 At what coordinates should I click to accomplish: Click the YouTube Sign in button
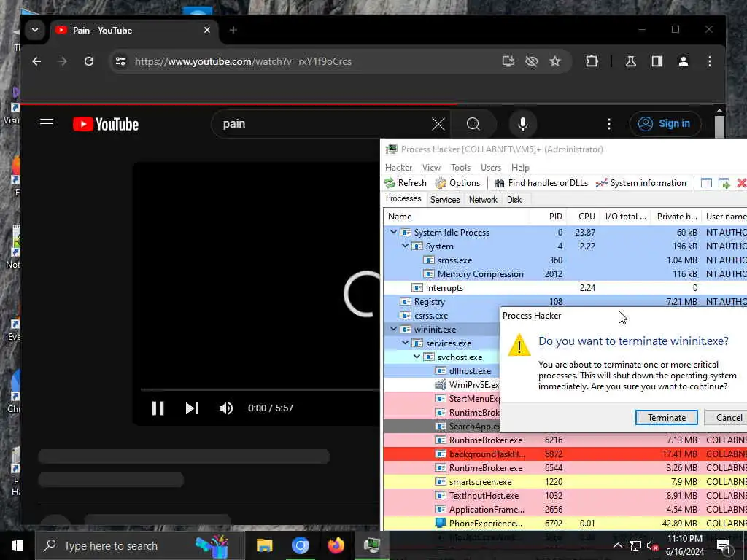pos(665,124)
